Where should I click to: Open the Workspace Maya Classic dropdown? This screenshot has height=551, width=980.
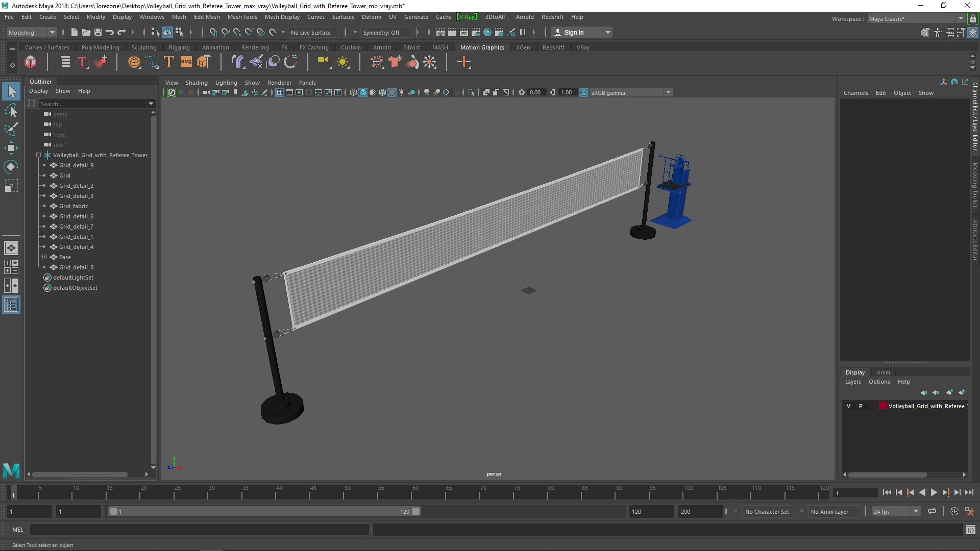tap(916, 18)
